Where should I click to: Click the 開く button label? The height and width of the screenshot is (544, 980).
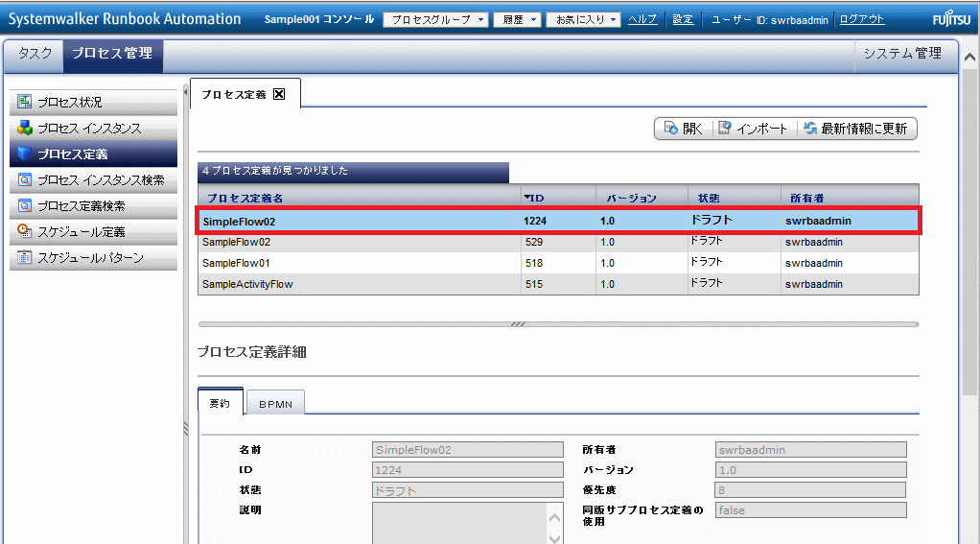pos(692,129)
